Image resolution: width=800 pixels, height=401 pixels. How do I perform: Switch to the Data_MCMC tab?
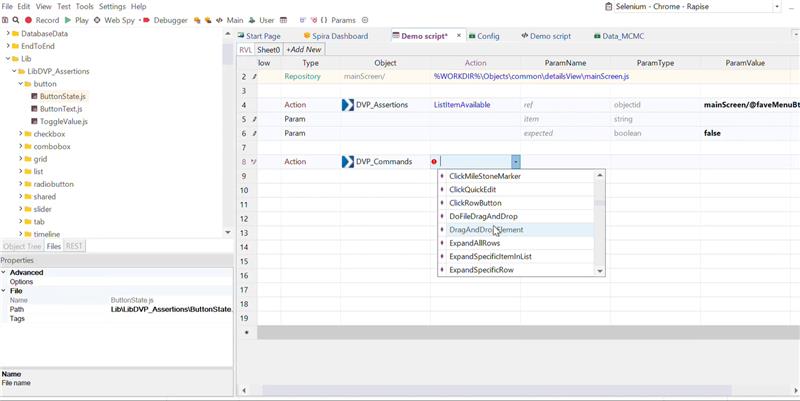point(619,36)
